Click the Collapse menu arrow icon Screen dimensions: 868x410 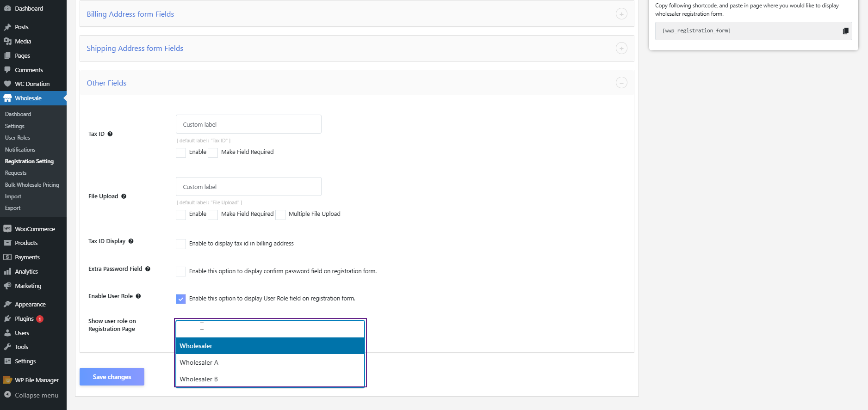(x=7, y=395)
